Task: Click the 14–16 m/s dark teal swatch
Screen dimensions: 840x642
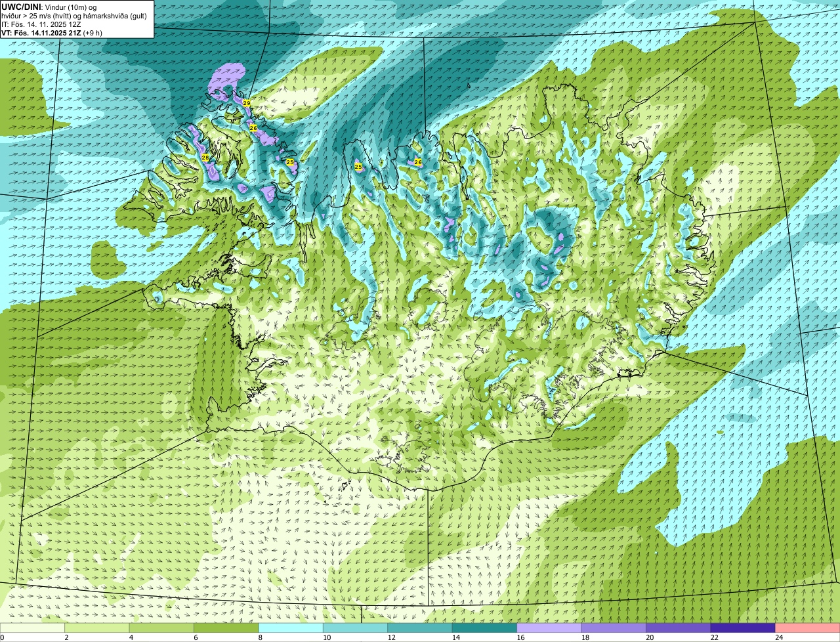Action: click(x=485, y=628)
